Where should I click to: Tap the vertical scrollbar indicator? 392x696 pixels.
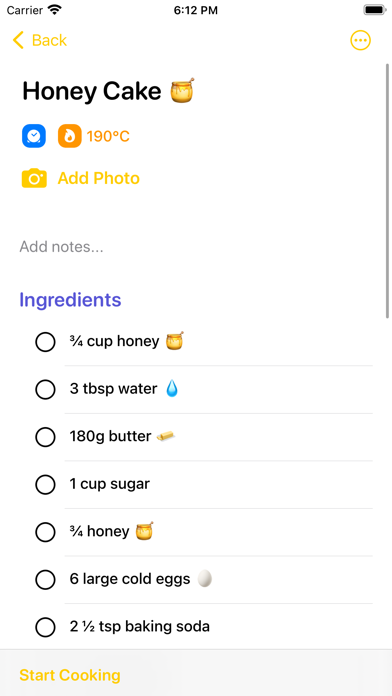point(388,191)
